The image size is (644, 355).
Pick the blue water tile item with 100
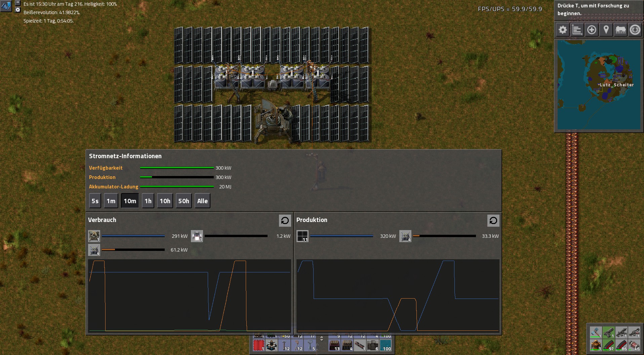coord(386,345)
